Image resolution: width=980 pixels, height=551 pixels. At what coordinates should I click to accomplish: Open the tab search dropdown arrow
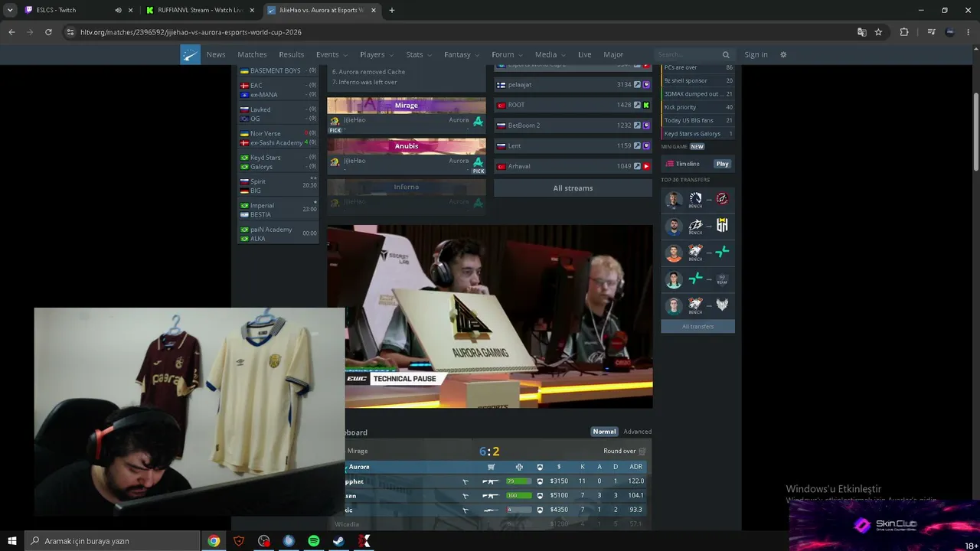pyautogui.click(x=10, y=11)
